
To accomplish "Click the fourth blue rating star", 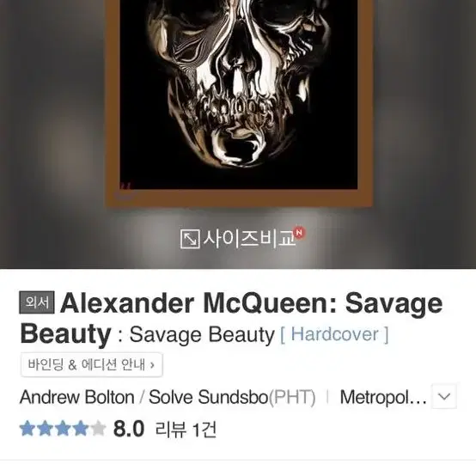I will pyautogui.click(x=81, y=429).
